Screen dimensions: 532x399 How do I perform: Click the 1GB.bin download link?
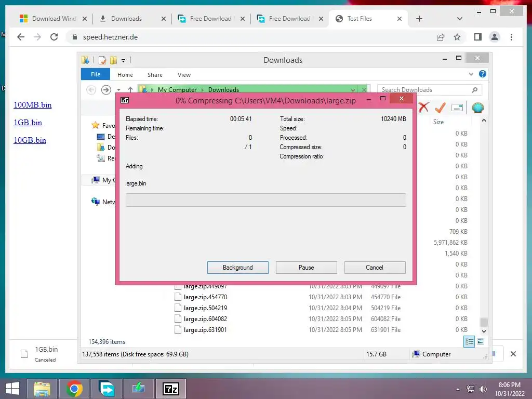click(x=28, y=123)
